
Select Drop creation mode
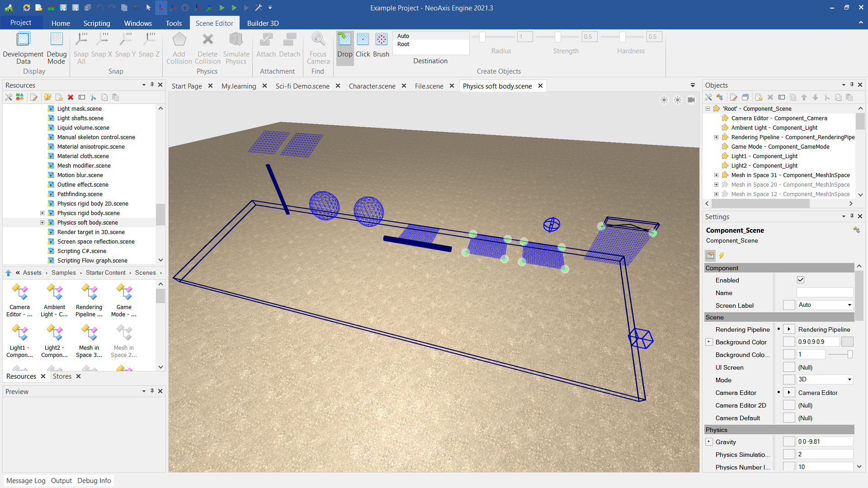tap(344, 39)
